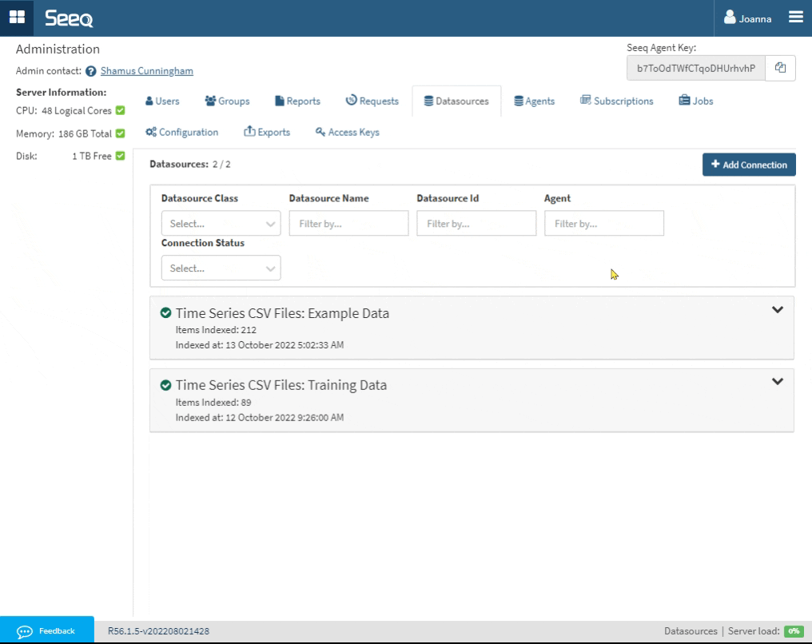Open admin contact Shamus Cunningham's profile link

coord(145,70)
